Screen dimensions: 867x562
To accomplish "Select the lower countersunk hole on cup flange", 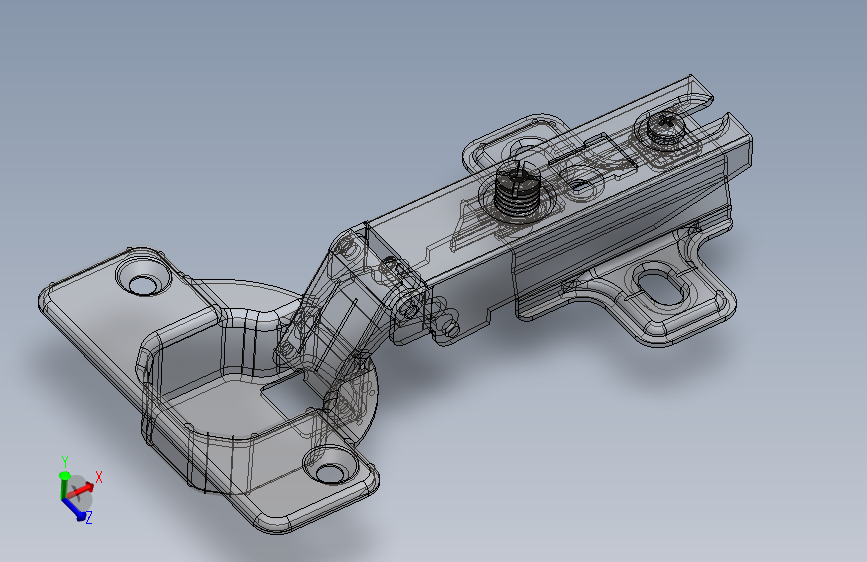I will [331, 466].
